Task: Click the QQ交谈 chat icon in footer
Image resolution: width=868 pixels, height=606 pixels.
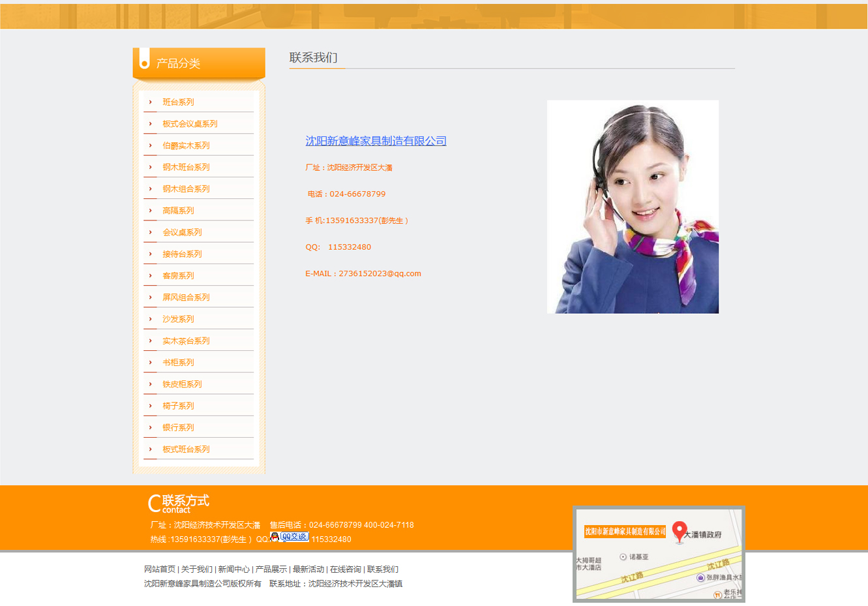Action: click(290, 537)
